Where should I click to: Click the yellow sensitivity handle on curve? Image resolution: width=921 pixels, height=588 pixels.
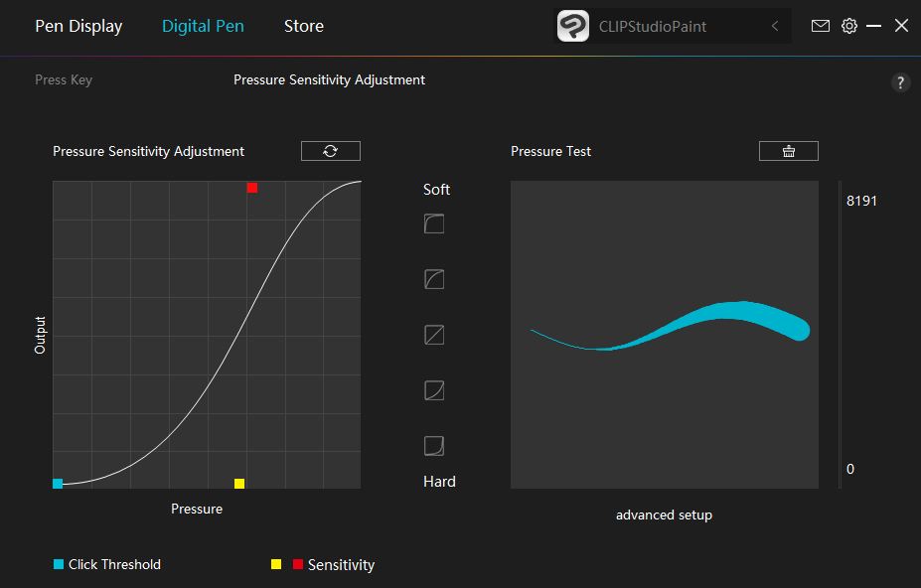(x=239, y=484)
